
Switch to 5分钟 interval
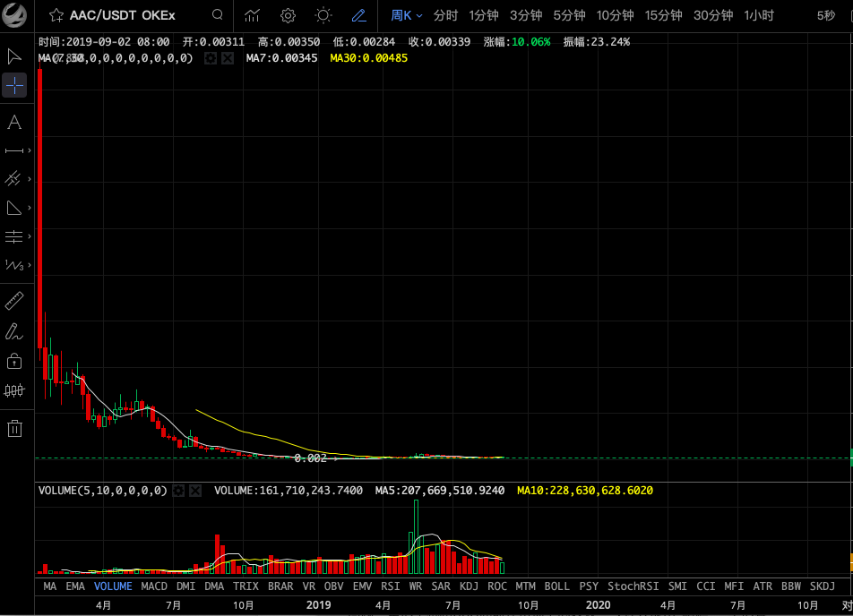570,16
